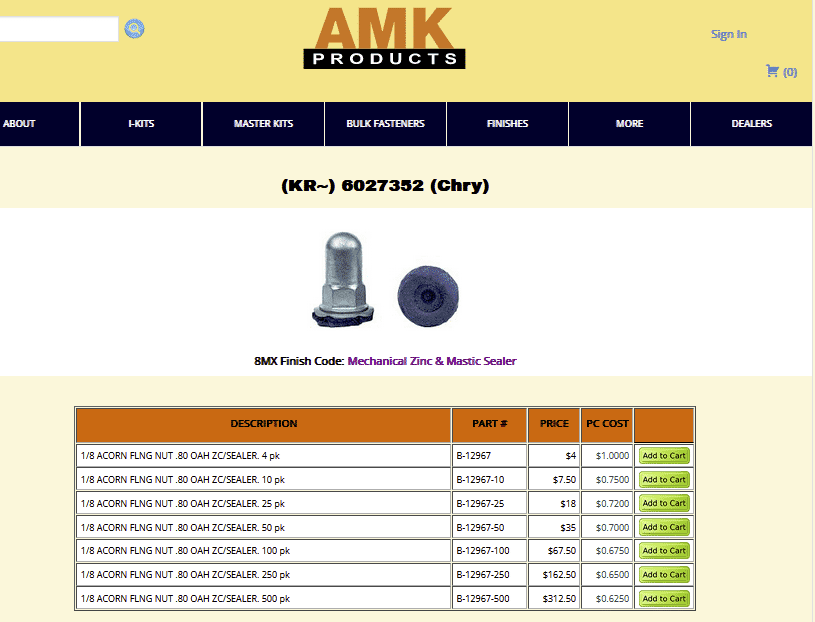Image resolution: width=815 pixels, height=622 pixels.
Task: Add the 4 pk B-12967 to cart
Action: pyautogui.click(x=664, y=455)
